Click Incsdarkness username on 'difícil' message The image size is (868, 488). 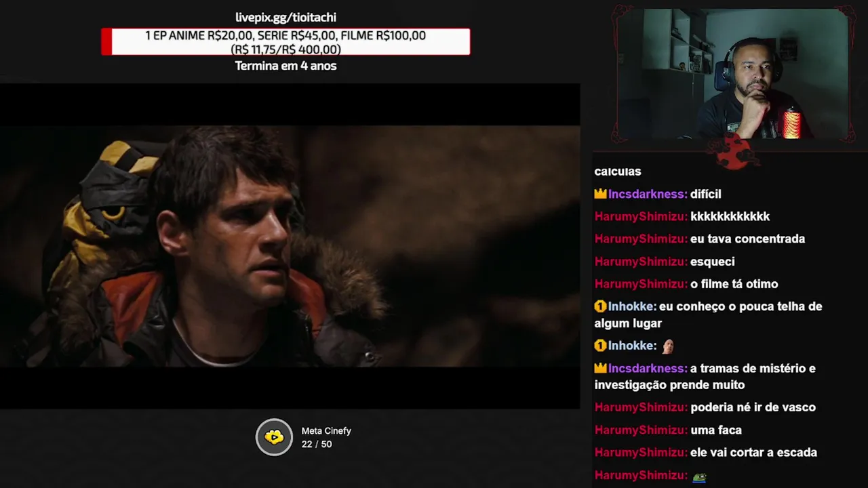tap(648, 194)
